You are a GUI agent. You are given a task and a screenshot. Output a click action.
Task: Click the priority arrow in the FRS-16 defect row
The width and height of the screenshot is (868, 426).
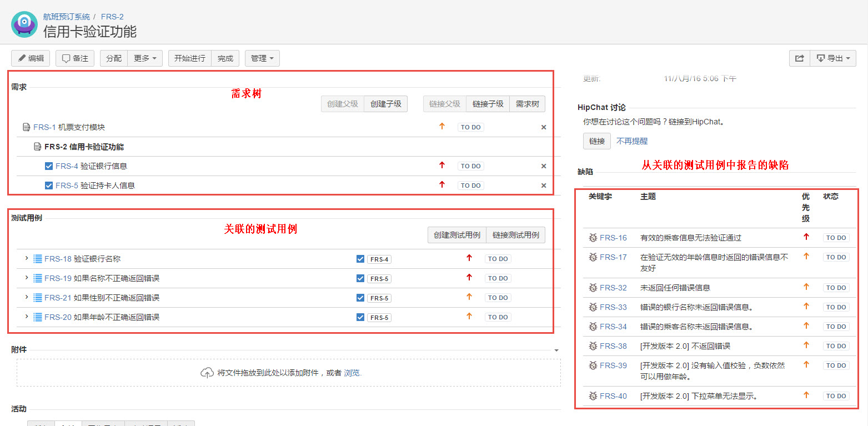(x=806, y=237)
